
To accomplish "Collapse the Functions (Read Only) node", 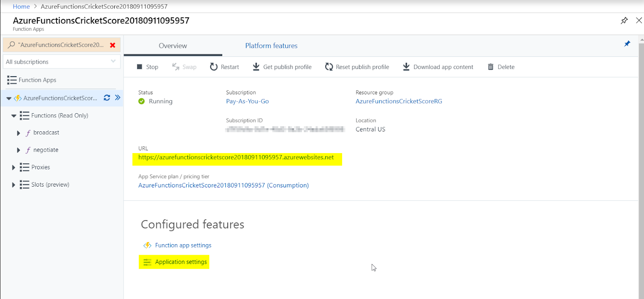I will (x=14, y=116).
